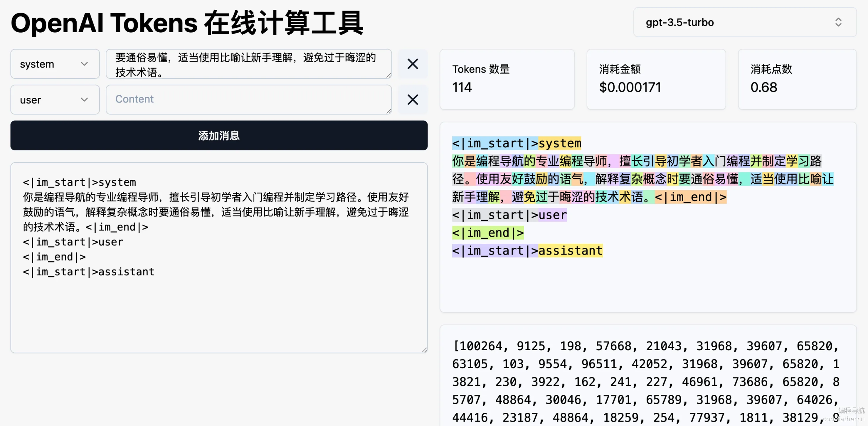Remove the user message with X icon
Image resolution: width=868 pixels, height=426 pixels.
(x=413, y=100)
